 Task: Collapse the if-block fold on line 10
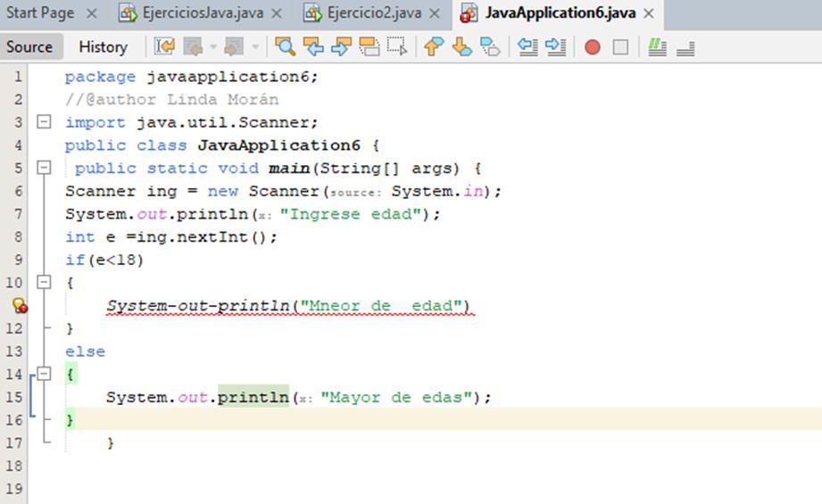pyautogui.click(x=44, y=283)
